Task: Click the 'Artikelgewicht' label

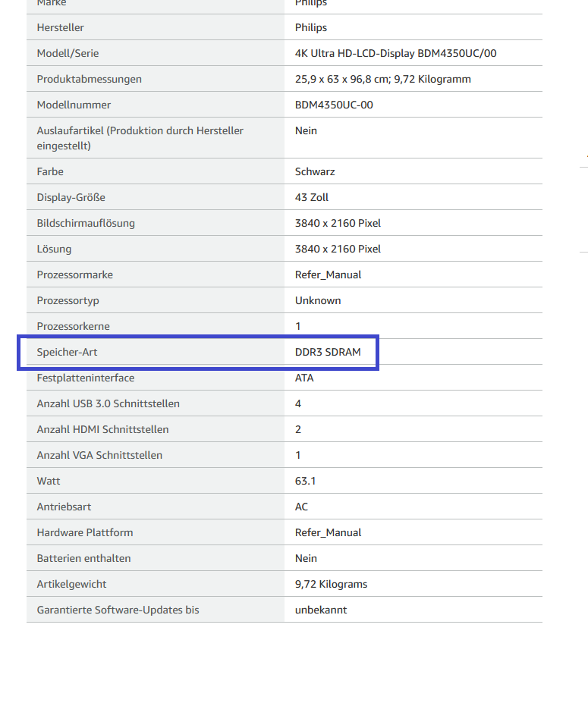Action: [71, 584]
